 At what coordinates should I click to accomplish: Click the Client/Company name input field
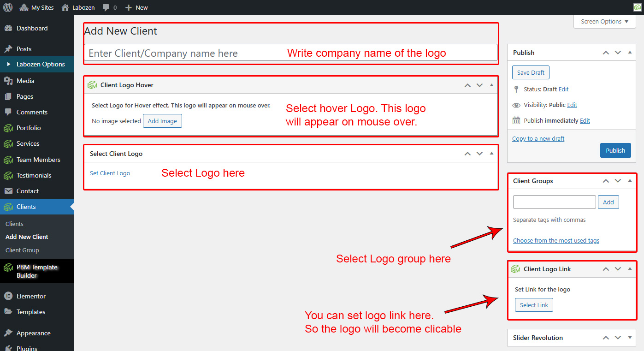(x=184, y=53)
